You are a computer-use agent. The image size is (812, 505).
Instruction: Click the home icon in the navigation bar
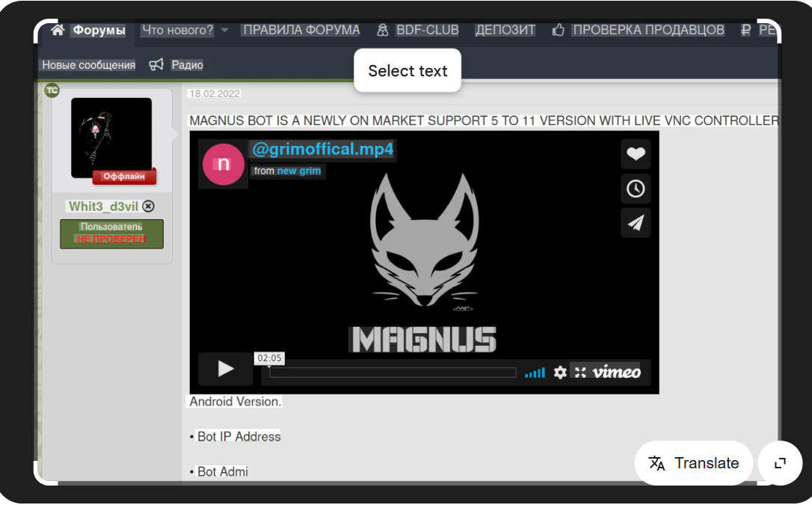(x=57, y=29)
